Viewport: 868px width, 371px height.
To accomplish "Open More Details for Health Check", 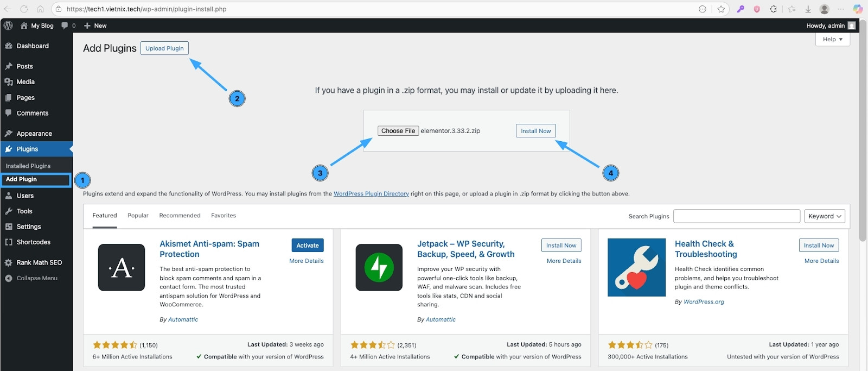I will pyautogui.click(x=822, y=261).
